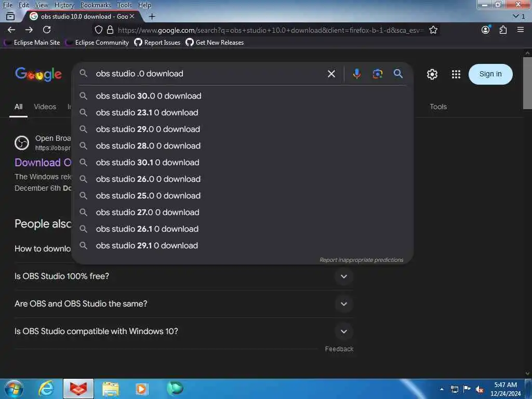This screenshot has width=532, height=399.
Task: Choose suggestion obs studio 29.0 0 download
Action: tap(242, 129)
